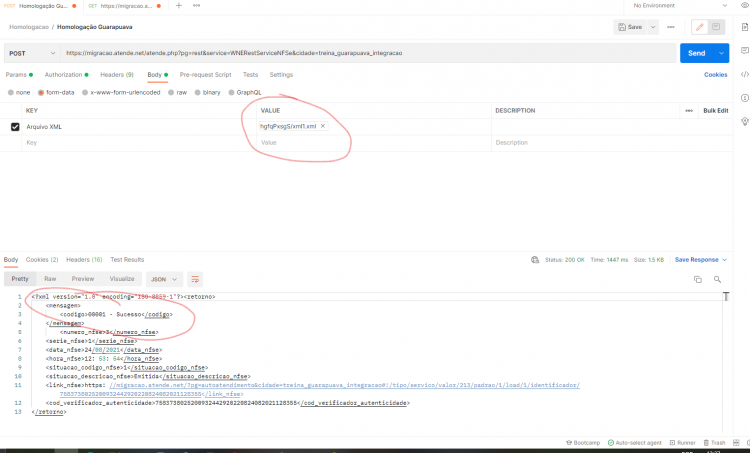Click the request URL input field
The height and width of the screenshot is (453, 750).
(368, 53)
